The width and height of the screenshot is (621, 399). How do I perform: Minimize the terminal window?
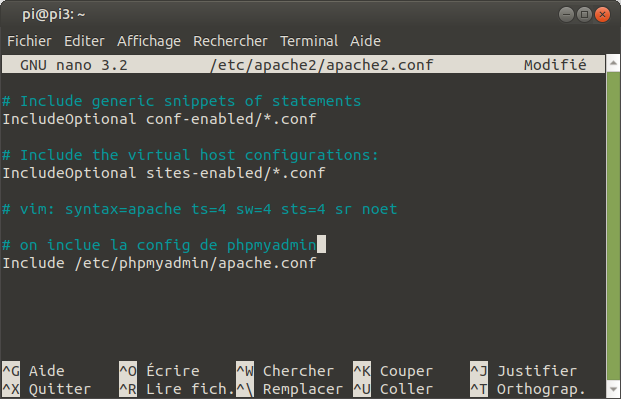click(566, 15)
